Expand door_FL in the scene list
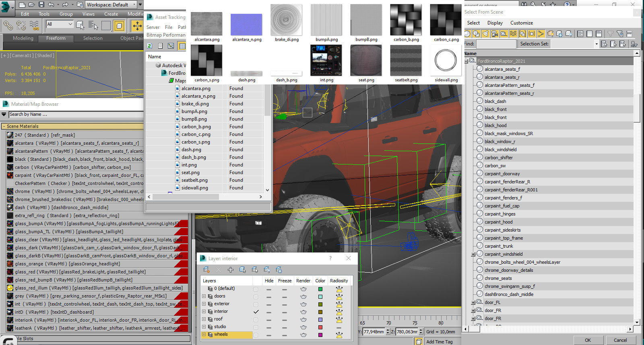The image size is (644, 345). coord(473,302)
